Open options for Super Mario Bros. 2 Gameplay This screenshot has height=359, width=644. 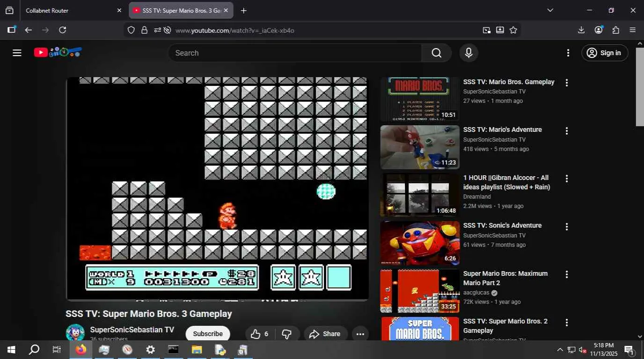(567, 323)
